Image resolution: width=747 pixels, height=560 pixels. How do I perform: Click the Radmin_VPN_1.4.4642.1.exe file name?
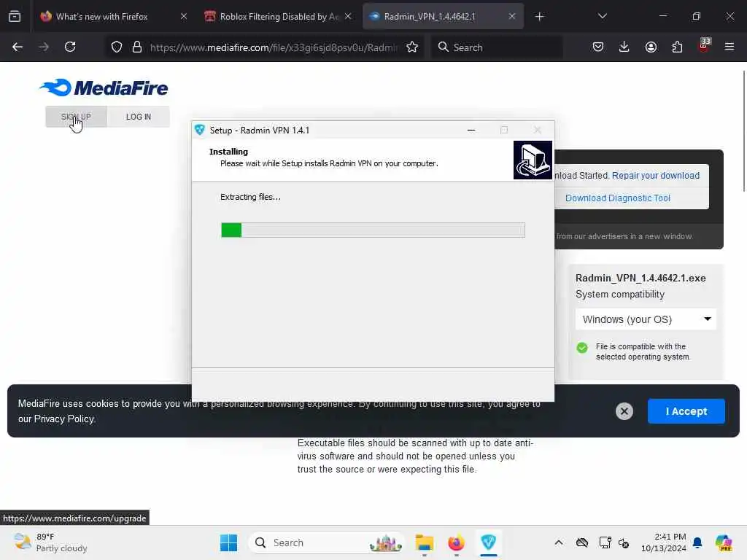tap(640, 278)
